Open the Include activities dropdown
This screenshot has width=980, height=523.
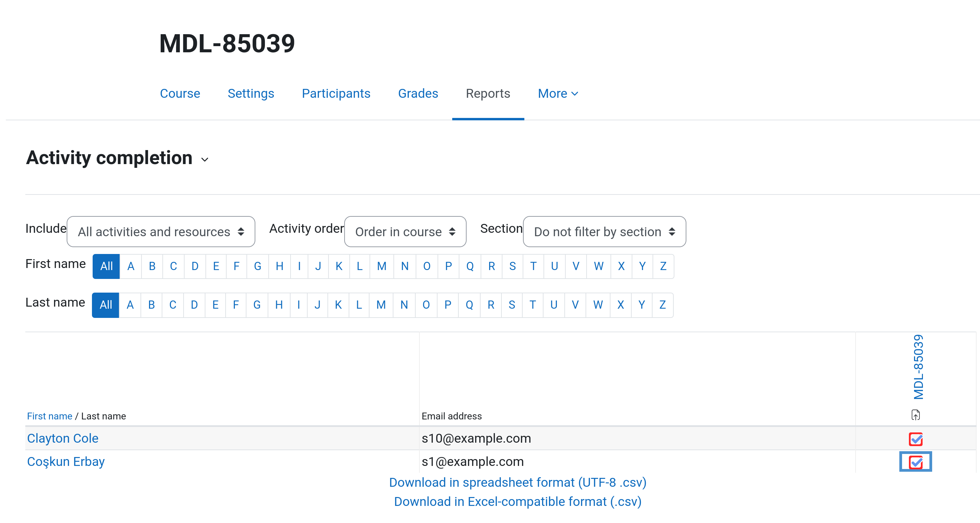pyautogui.click(x=161, y=232)
